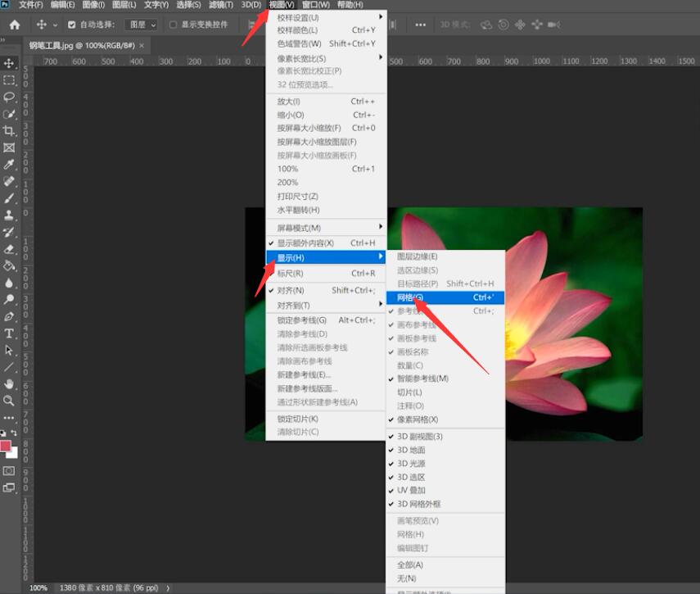This screenshot has width=700, height=594.
Task: Open the 窗口(W) menu
Action: pos(316,4)
